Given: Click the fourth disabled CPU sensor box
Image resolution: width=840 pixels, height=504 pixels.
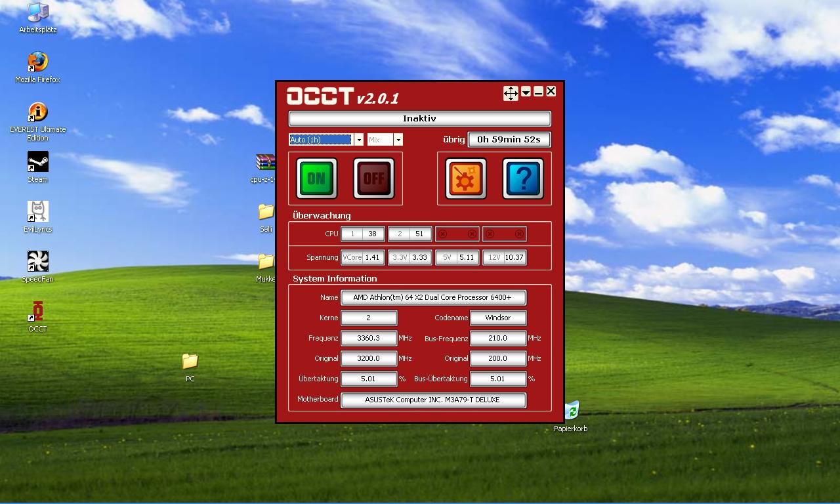Looking at the screenshot, I should [505, 234].
